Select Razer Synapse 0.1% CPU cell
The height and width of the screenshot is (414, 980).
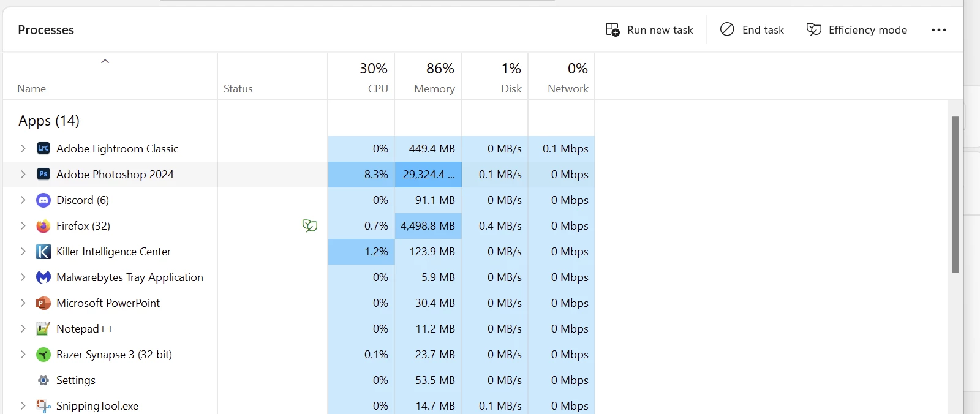point(361,354)
